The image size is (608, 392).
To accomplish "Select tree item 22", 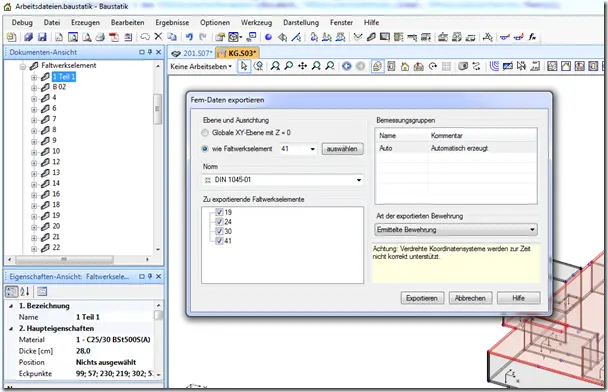I will (56, 247).
